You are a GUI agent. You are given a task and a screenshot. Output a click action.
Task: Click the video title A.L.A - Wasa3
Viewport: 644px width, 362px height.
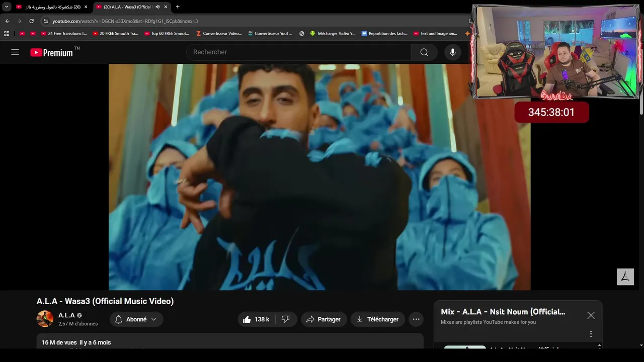(105, 301)
